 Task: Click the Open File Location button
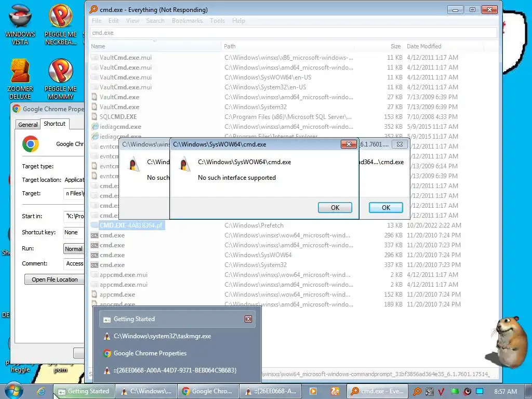55,280
